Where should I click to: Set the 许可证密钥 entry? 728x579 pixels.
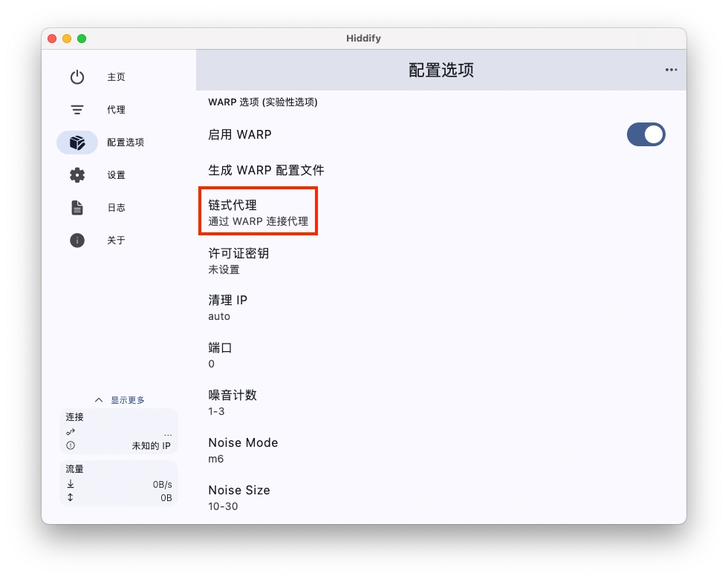[238, 261]
